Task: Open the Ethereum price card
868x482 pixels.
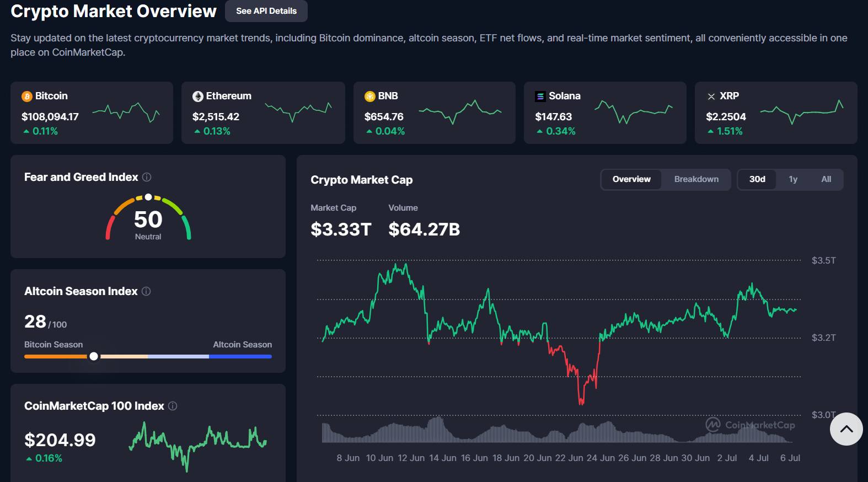Action: coord(263,113)
